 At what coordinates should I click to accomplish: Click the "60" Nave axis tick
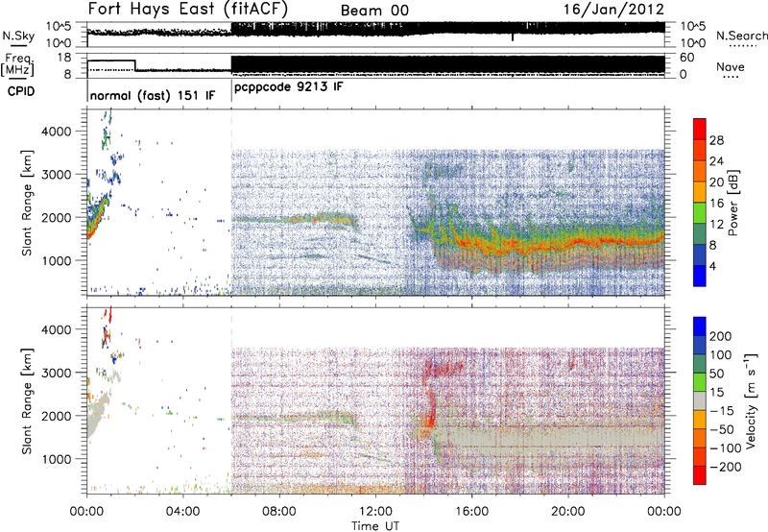coord(687,58)
